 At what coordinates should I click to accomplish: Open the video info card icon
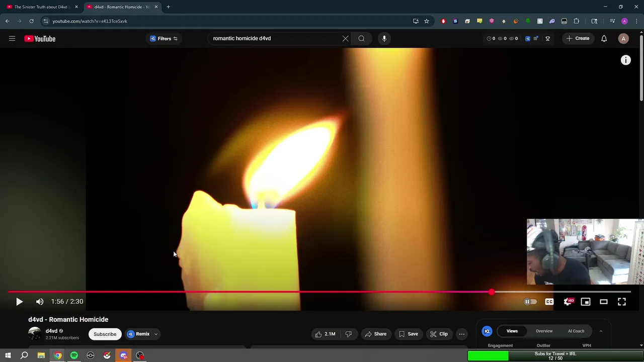point(626,60)
